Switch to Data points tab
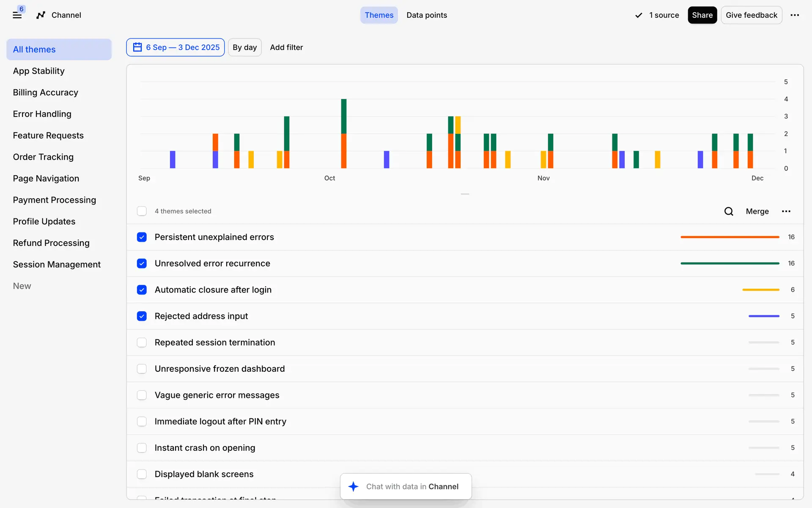Screen dimensions: 812x508 tap(426, 15)
